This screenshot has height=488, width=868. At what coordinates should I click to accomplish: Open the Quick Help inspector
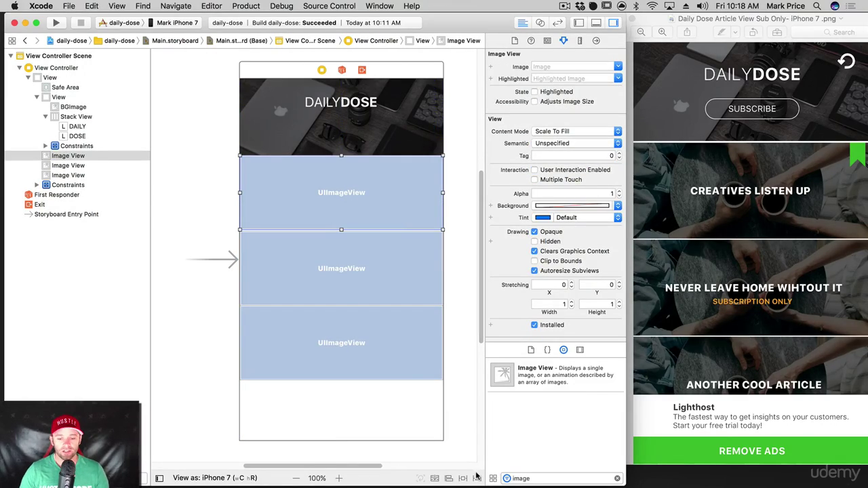[x=531, y=41]
